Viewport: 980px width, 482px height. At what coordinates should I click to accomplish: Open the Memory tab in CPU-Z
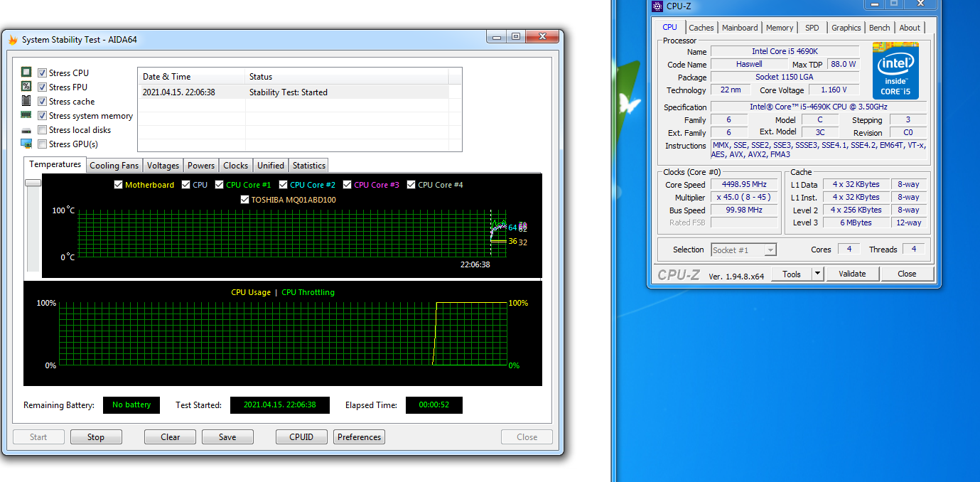pyautogui.click(x=780, y=28)
